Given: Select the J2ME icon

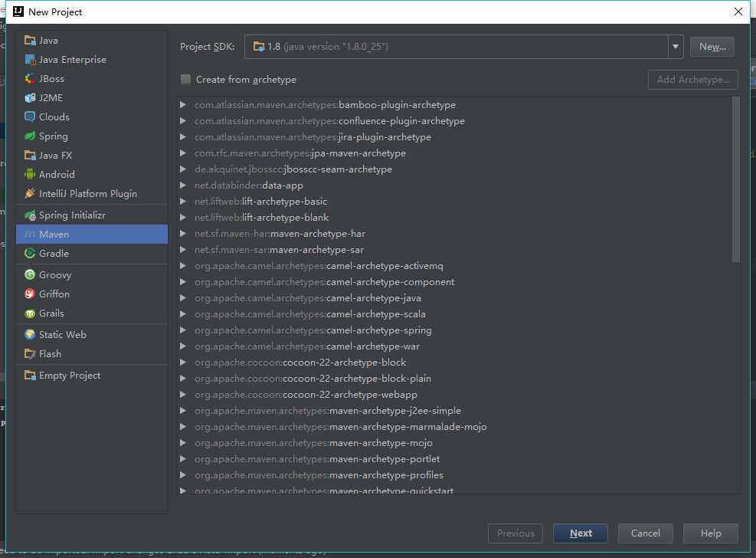Looking at the screenshot, I should coord(30,98).
